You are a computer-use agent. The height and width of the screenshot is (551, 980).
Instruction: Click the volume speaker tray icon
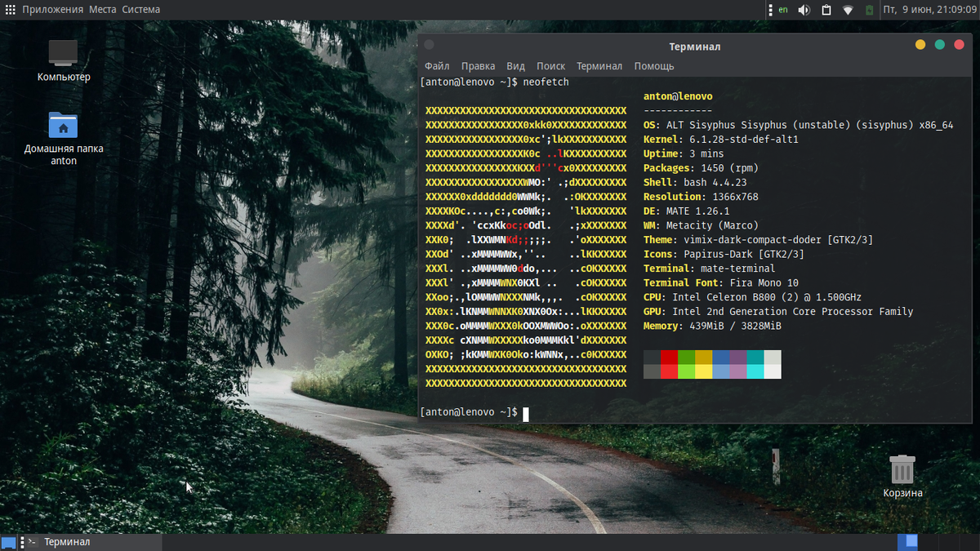pos(804,10)
